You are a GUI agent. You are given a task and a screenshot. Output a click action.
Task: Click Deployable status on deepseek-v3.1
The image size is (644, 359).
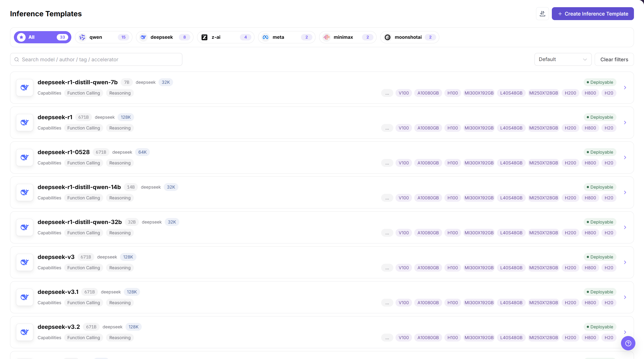[599, 292]
